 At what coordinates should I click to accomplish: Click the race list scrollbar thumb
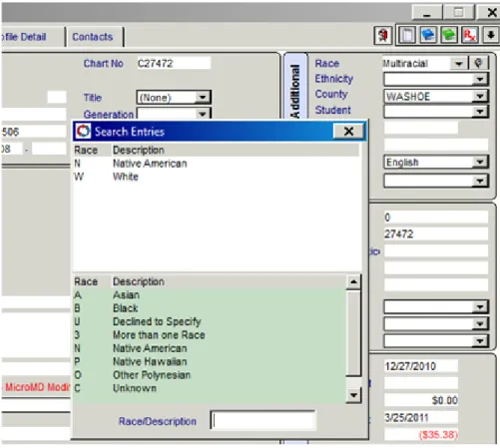tap(353, 333)
